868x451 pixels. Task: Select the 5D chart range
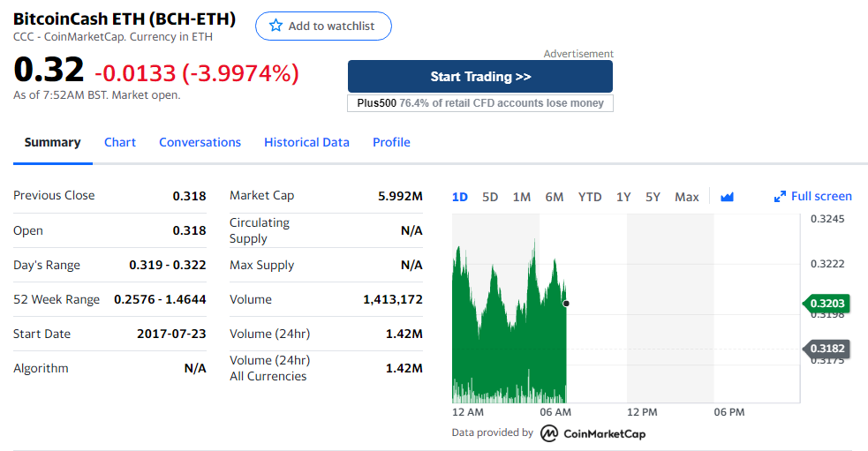click(490, 197)
